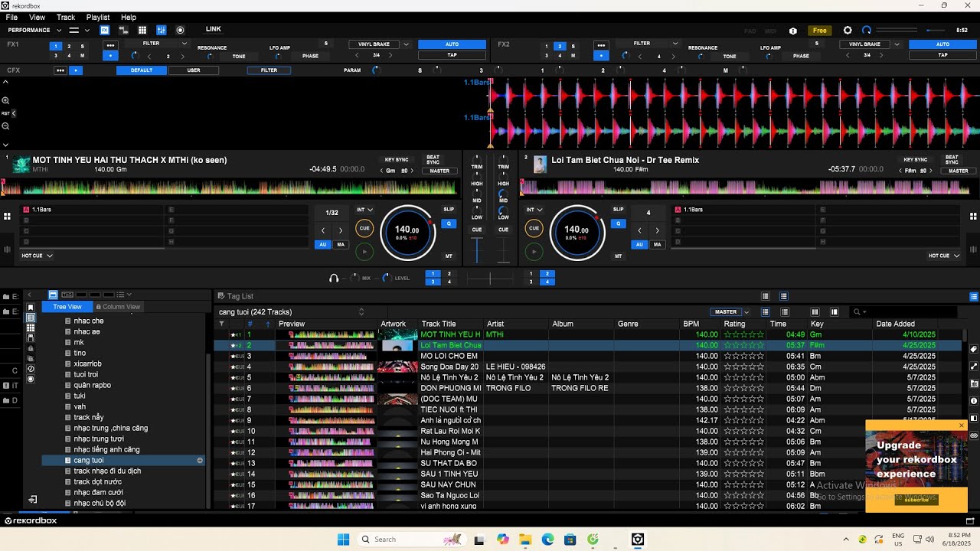Click rekordbox taskbar icon
Screen dimensions: 980x551
pyautogui.click(x=638, y=540)
